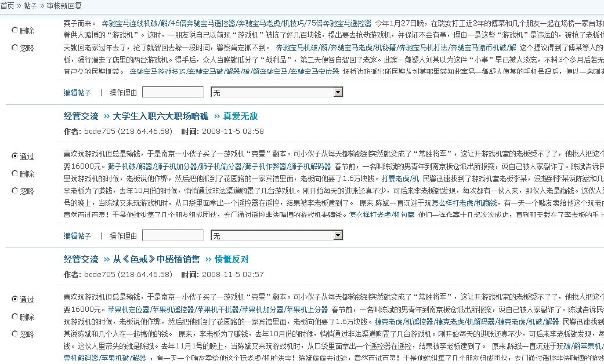Open 无 reason dropdown of the 奔驰宝马 post
The height and width of the screenshot is (364, 604).
tap(277, 92)
